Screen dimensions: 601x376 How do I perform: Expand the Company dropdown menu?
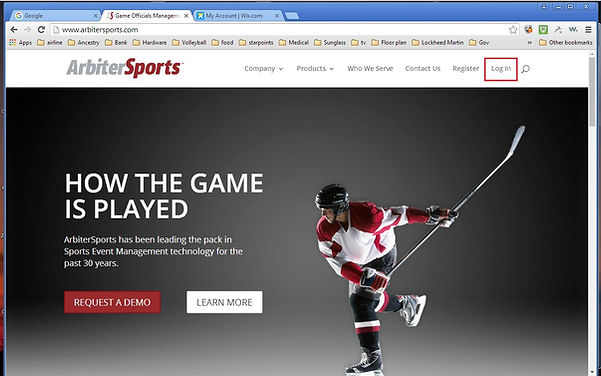(264, 69)
